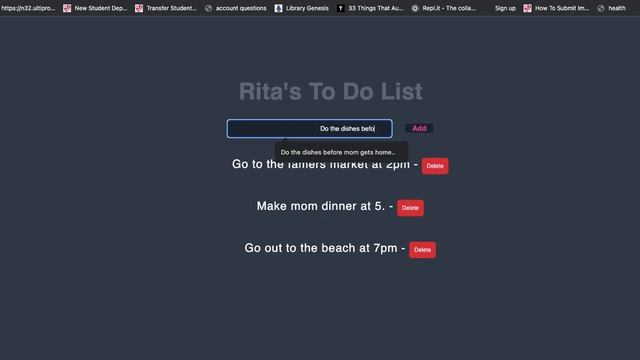Click 'Go out to the beach at 7pm' text
Screen dimensions: 640x360
pyautogui.click(x=321, y=248)
